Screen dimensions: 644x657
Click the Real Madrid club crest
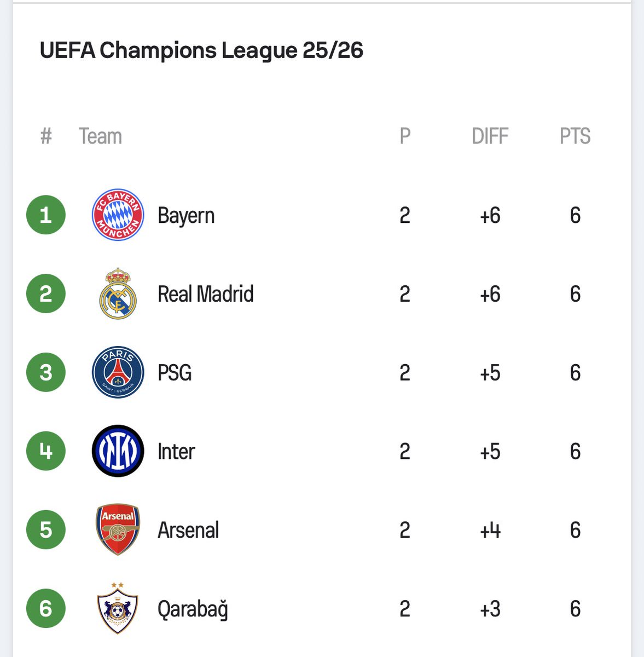click(118, 294)
